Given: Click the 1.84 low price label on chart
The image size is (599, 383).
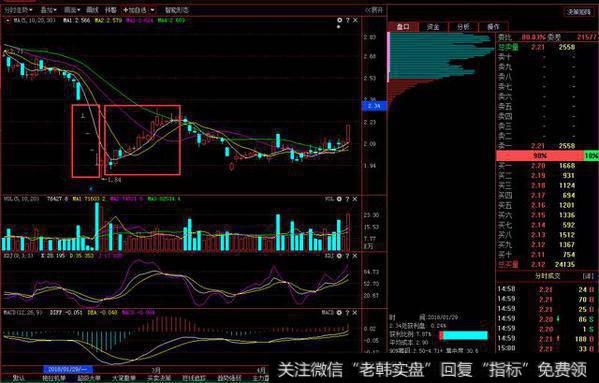Looking at the screenshot, I should [115, 180].
